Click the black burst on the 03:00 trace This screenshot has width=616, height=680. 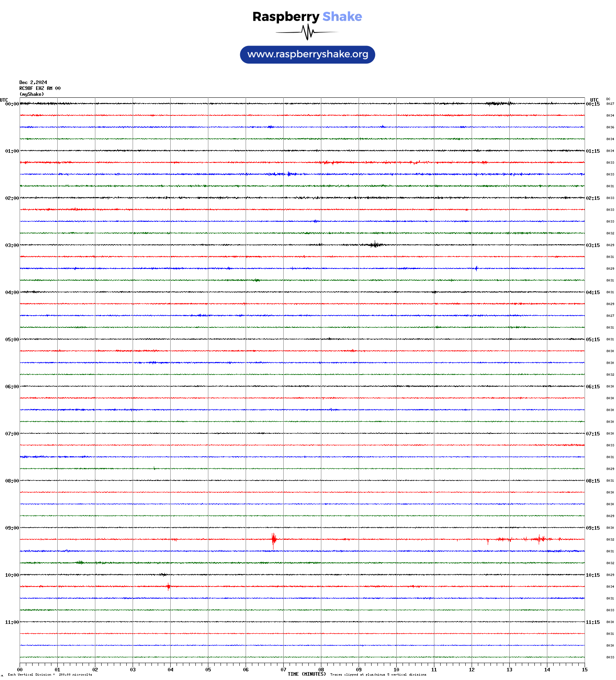click(x=375, y=245)
